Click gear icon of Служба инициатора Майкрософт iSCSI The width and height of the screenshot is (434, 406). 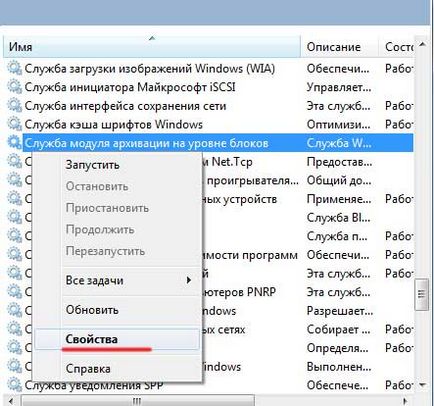[x=14, y=87]
